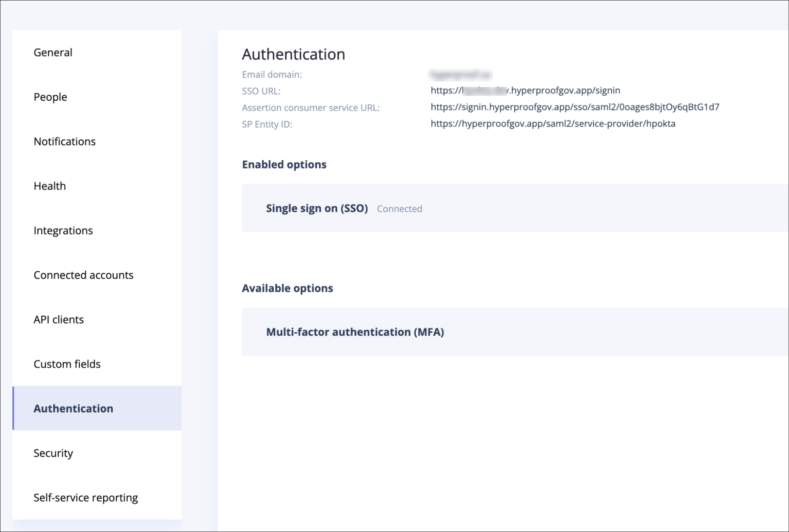Click the General settings menu item
Viewport: 789px width, 532px height.
pos(53,52)
